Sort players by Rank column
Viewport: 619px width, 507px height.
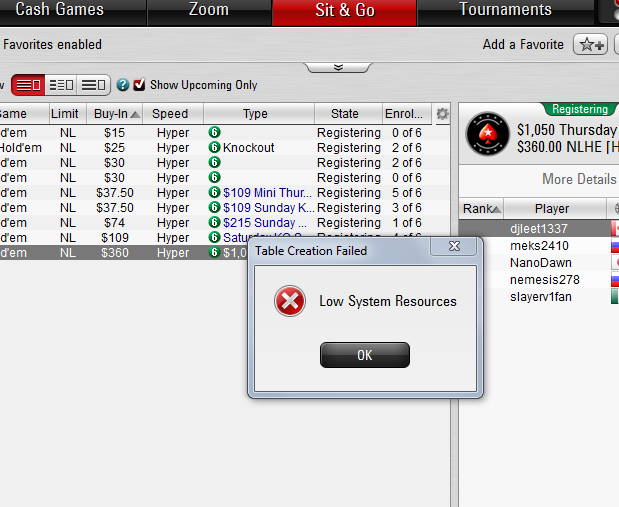click(x=482, y=208)
